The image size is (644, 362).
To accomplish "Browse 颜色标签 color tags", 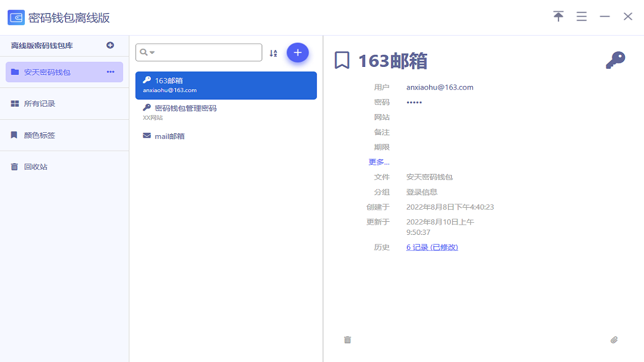I will (x=38, y=135).
